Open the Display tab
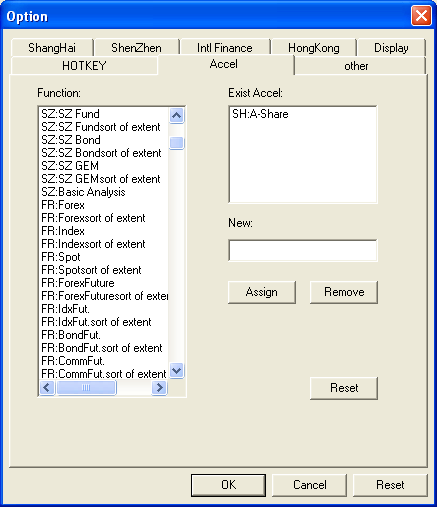This screenshot has height=507, width=437. click(391, 48)
